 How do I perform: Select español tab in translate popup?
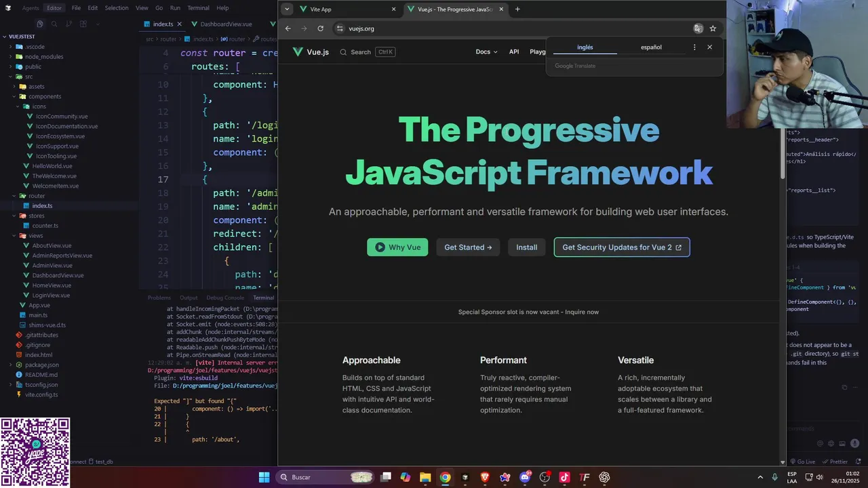(x=651, y=47)
